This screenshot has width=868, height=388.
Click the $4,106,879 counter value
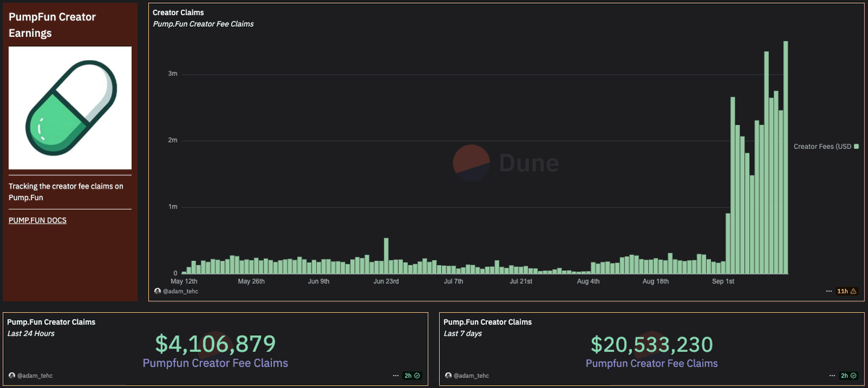pos(216,344)
